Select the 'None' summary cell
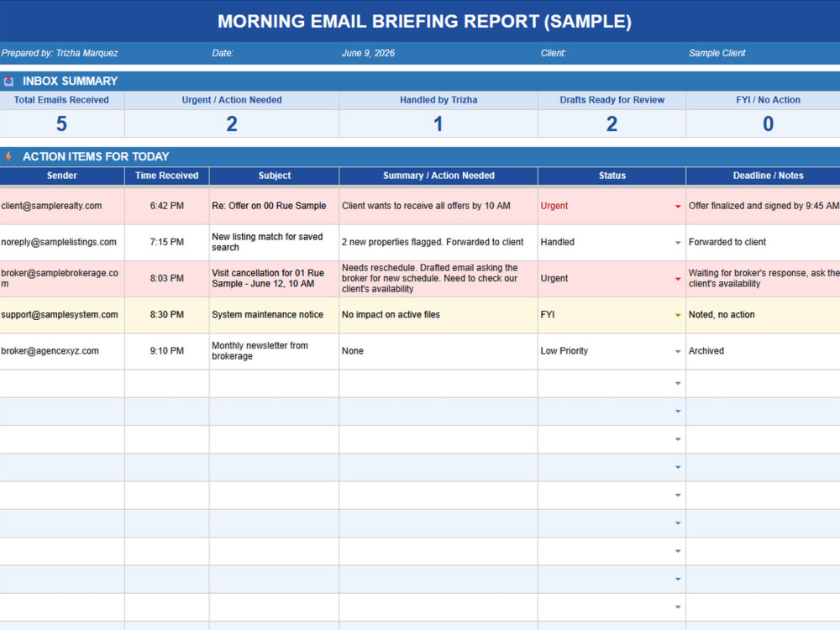 click(438, 351)
